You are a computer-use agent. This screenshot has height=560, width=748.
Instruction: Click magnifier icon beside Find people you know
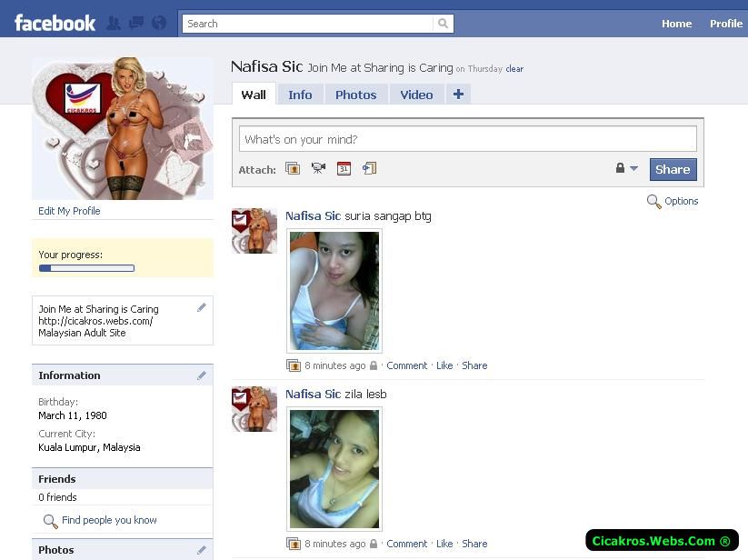point(50,521)
